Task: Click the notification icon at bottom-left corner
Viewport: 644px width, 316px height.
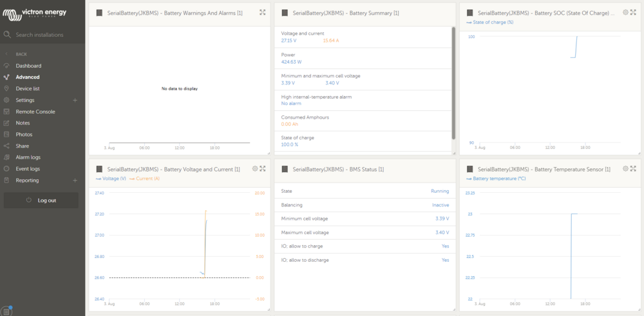Action: click(x=6, y=310)
